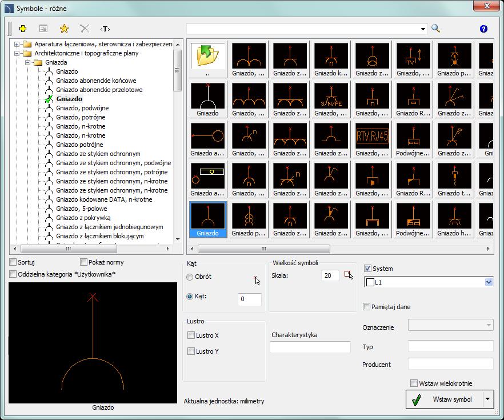Click the folder-up thumbnail to go up
Image resolution: width=504 pixels, height=420 pixels.
(x=207, y=59)
